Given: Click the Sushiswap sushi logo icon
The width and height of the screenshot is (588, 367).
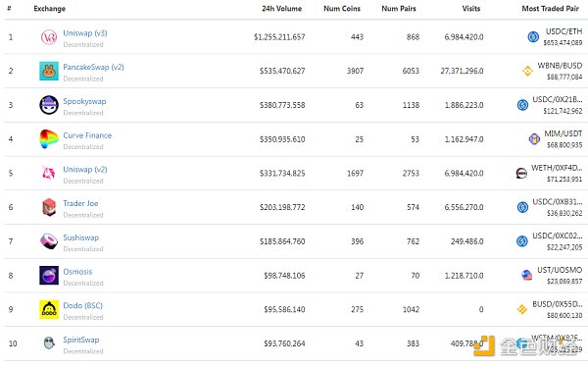Looking at the screenshot, I should click(x=49, y=241).
